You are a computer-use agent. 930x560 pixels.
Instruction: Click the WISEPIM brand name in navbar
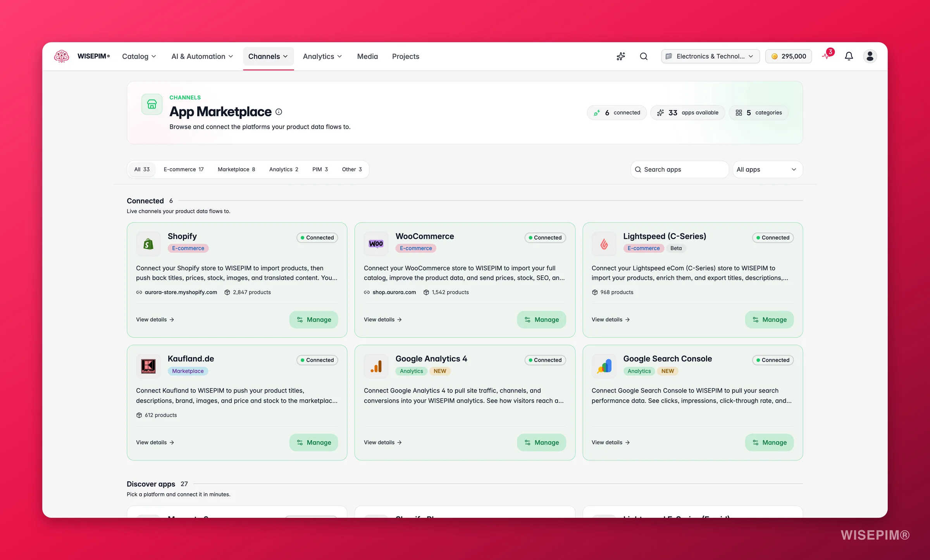[93, 56]
